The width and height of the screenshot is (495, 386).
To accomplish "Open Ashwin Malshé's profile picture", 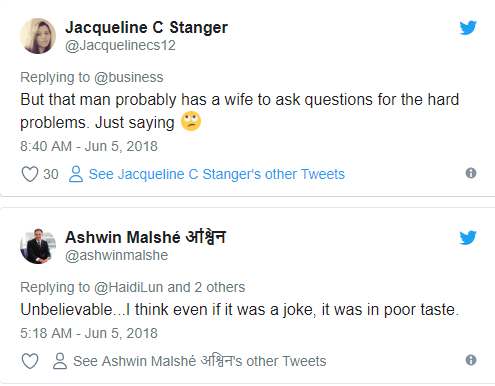I will pos(38,246).
